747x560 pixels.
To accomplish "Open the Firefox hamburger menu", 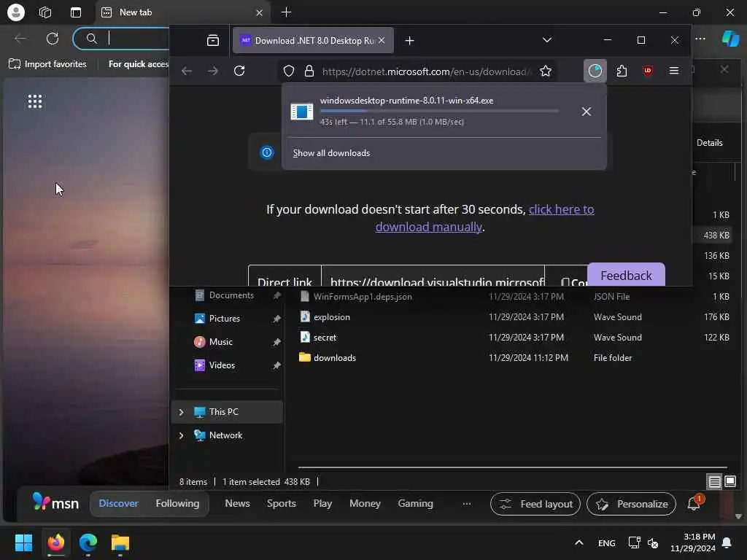I will [x=673, y=71].
